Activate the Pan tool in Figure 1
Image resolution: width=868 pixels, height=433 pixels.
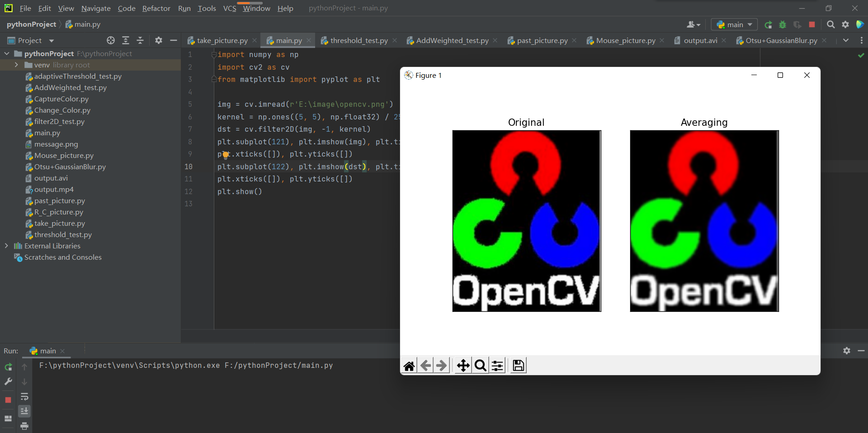[x=463, y=366]
